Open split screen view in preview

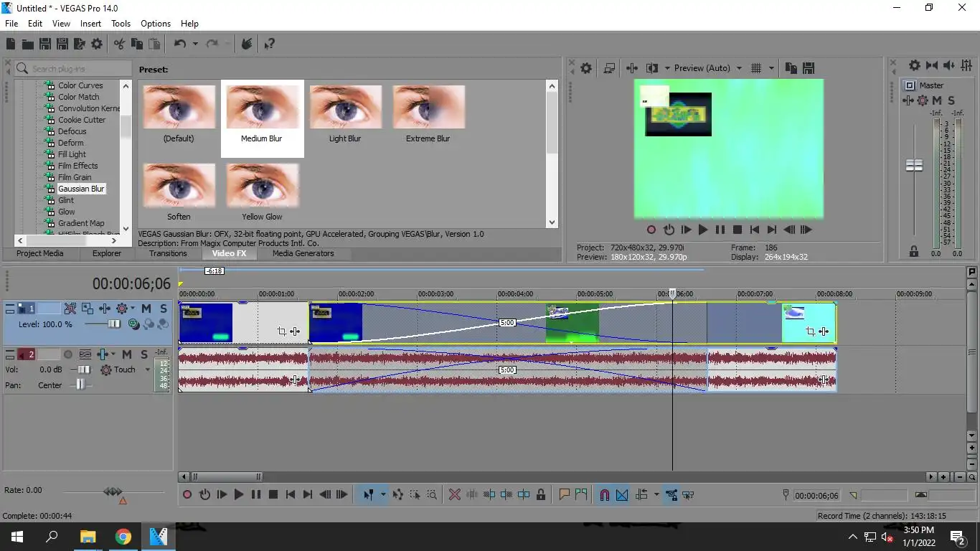[652, 68]
